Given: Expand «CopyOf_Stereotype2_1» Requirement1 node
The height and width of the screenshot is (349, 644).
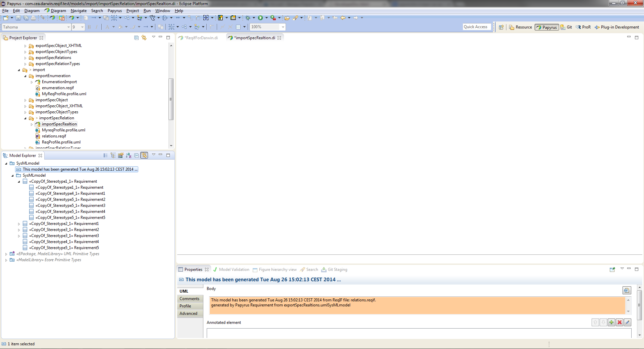Looking at the screenshot, I should [x=19, y=224].
